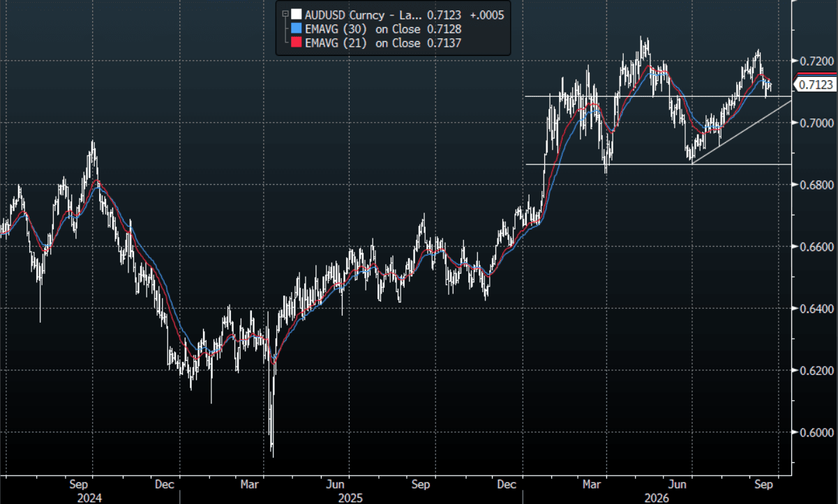Click the white AUDUSD Curncy color swatch
Viewport: 838px width, 504px height.
click(x=297, y=15)
